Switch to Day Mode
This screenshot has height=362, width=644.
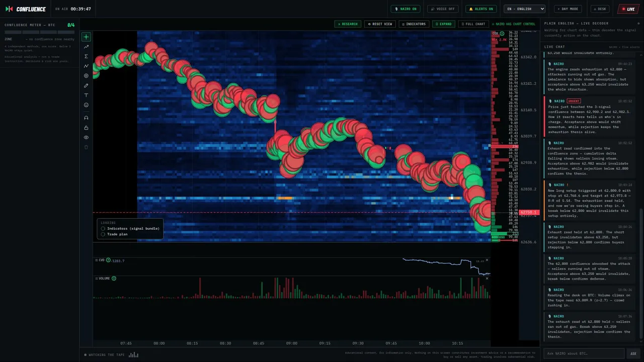tap(568, 9)
